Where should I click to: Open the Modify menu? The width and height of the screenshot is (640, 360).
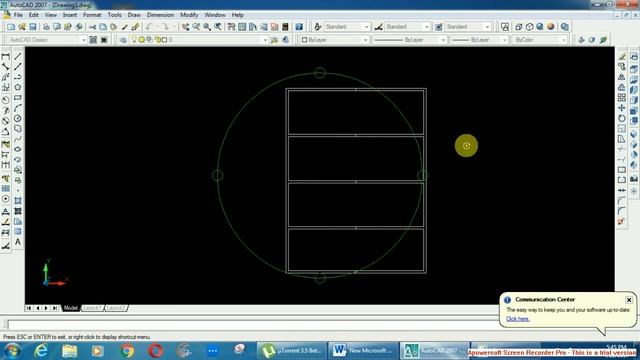point(189,15)
